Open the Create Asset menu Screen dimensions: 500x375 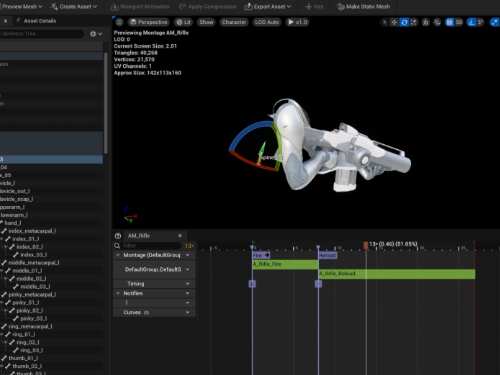tap(74, 6)
